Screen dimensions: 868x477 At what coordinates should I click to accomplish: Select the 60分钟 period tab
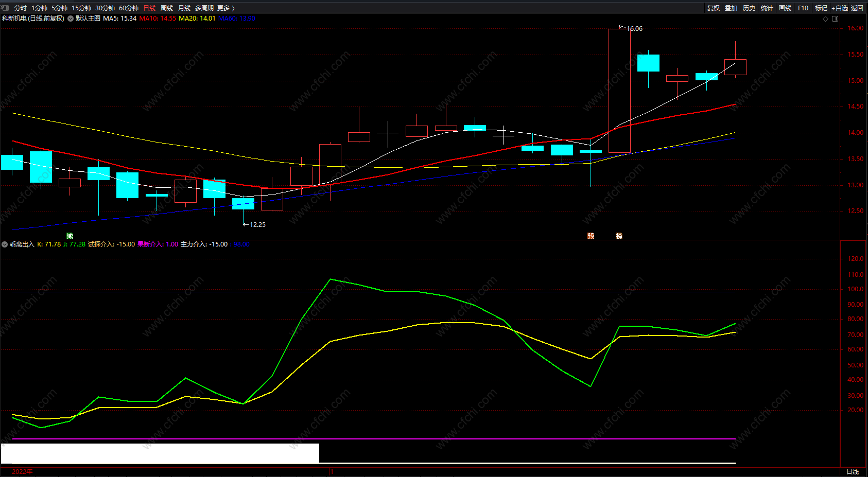point(129,8)
